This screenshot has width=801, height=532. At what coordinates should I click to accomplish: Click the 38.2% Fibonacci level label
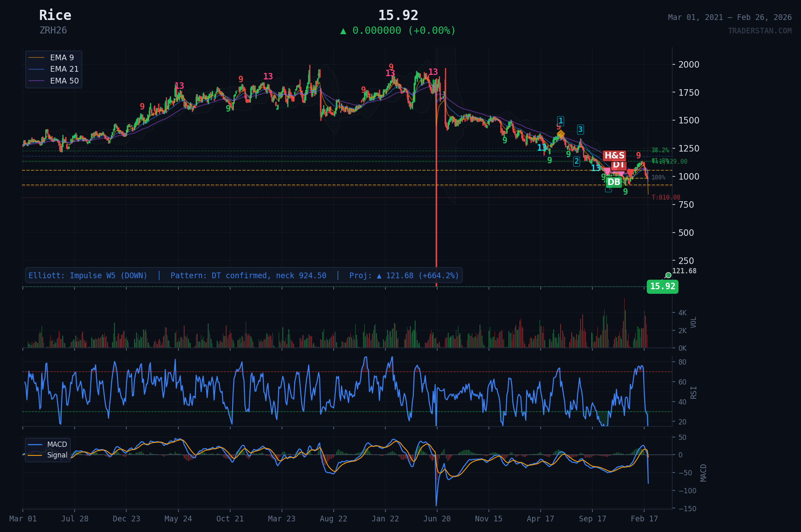pos(660,150)
